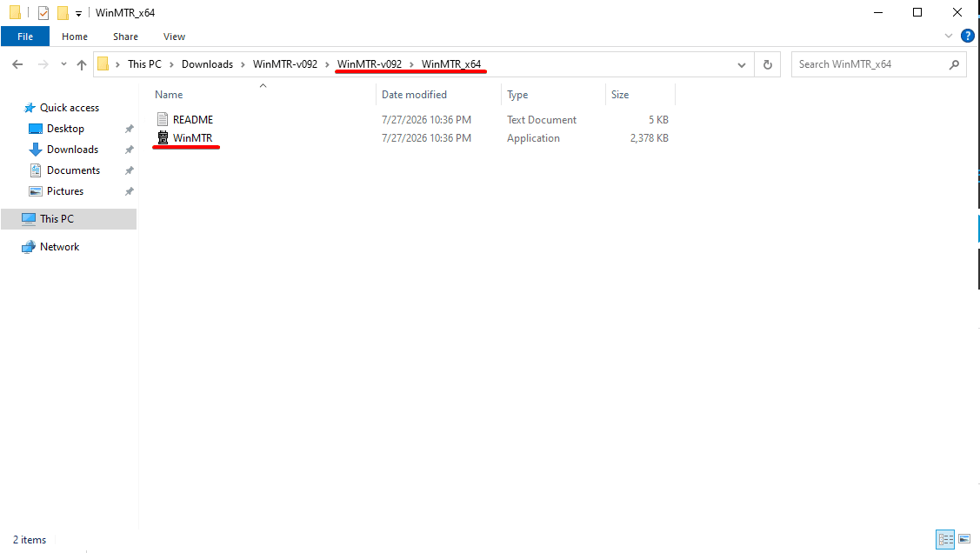Open Explorer Help question mark
Image resolution: width=980 pixels, height=553 pixels.
pyautogui.click(x=968, y=37)
